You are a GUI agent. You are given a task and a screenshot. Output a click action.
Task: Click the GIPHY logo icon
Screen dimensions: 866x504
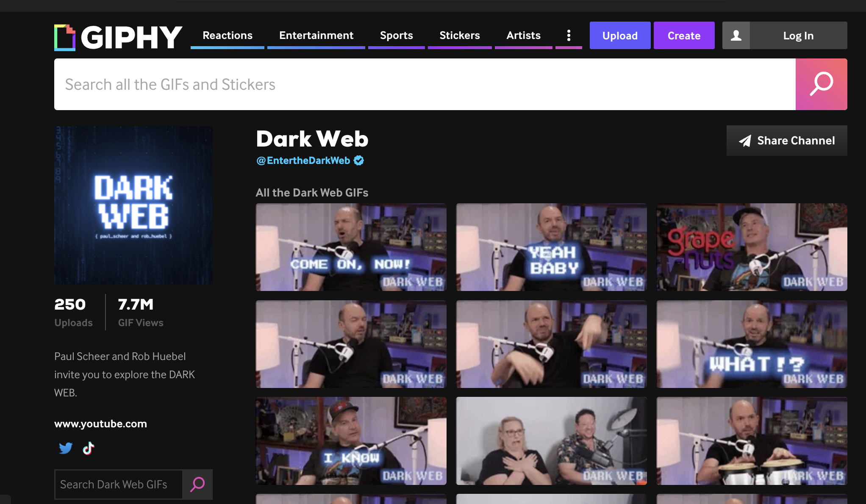(x=65, y=37)
